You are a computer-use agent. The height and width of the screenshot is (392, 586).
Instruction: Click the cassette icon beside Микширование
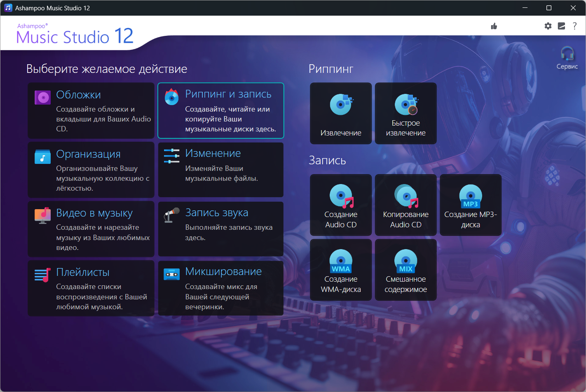coord(172,274)
